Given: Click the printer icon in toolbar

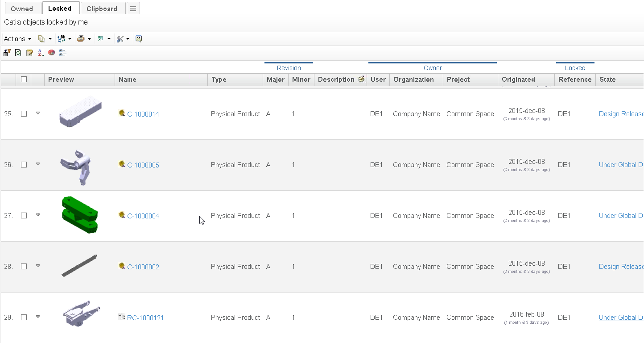Looking at the screenshot, I should click(x=81, y=39).
